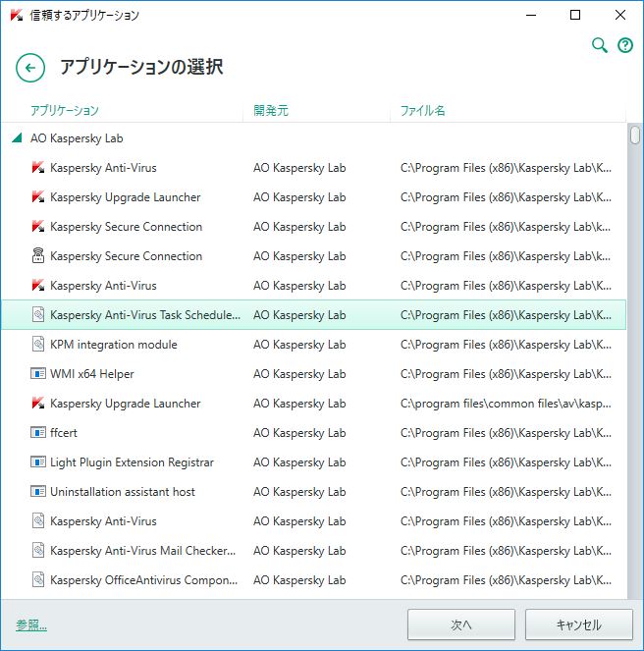Image resolution: width=644 pixels, height=651 pixels.
Task: Collapse the AO Kaspersky Lab group
Action: click(x=17, y=137)
